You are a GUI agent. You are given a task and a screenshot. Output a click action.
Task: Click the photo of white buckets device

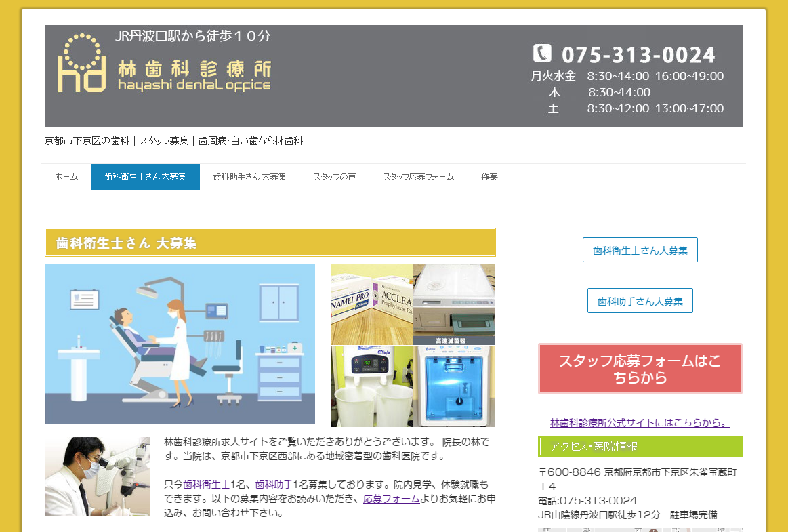click(x=372, y=386)
